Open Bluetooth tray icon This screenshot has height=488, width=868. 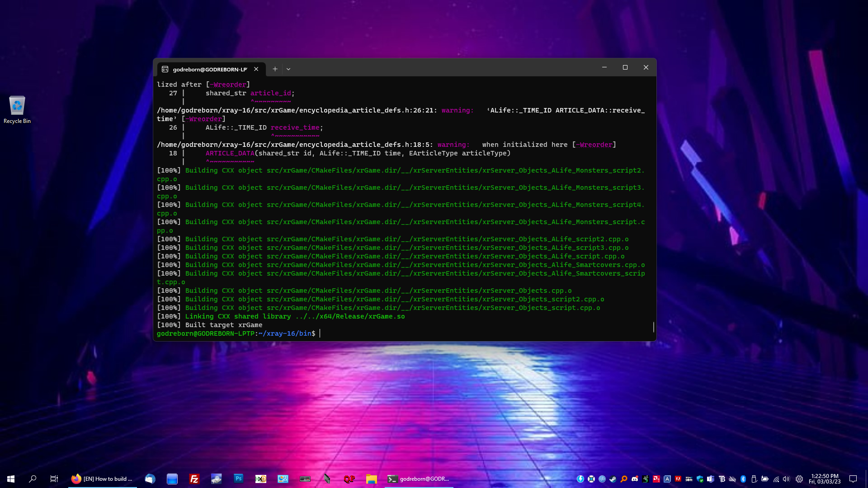tap(743, 479)
